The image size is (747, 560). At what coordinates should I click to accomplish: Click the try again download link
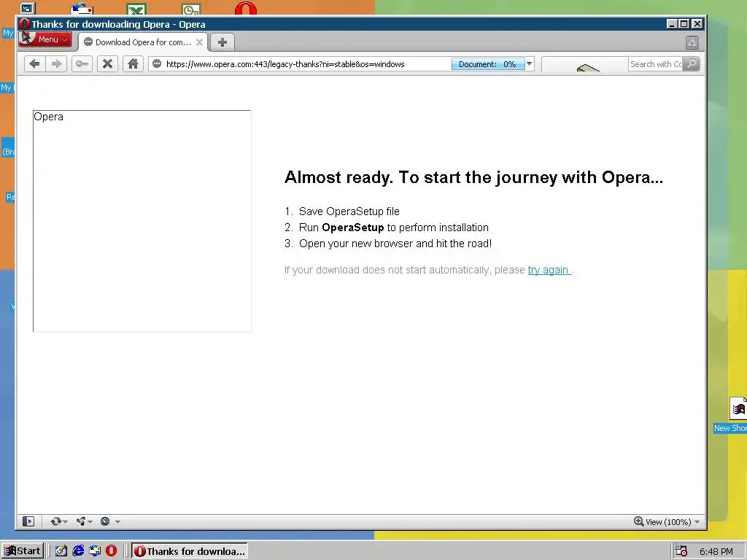coord(549,270)
